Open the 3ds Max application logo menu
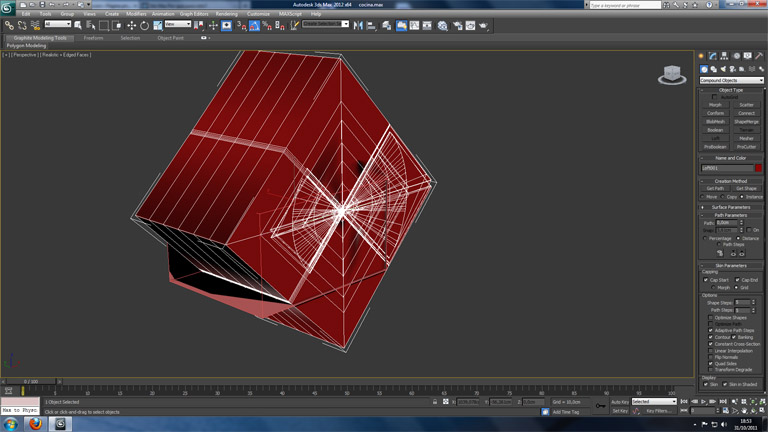 point(8,6)
